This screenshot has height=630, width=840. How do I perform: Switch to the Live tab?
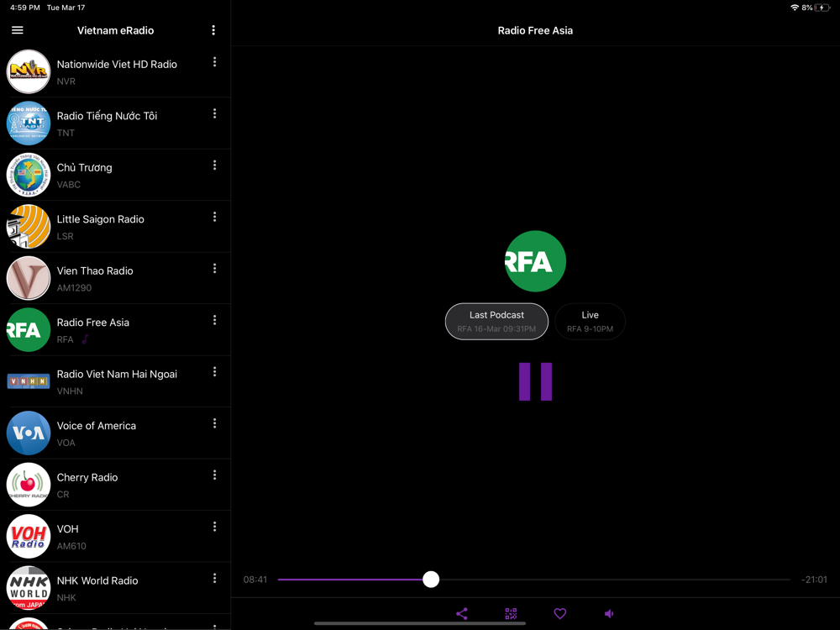(x=590, y=322)
